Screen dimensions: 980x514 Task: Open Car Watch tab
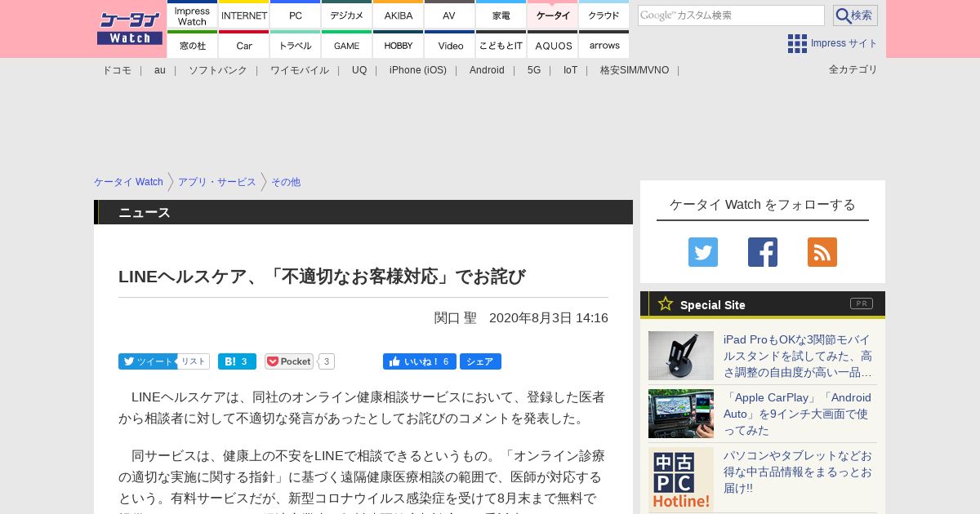pyautogui.click(x=244, y=44)
